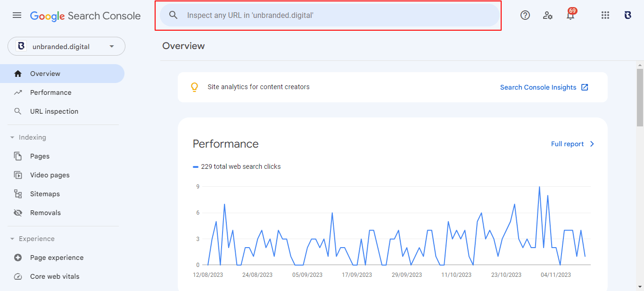Click the Inspect any URL search field
The height and width of the screenshot is (291, 644).
329,15
